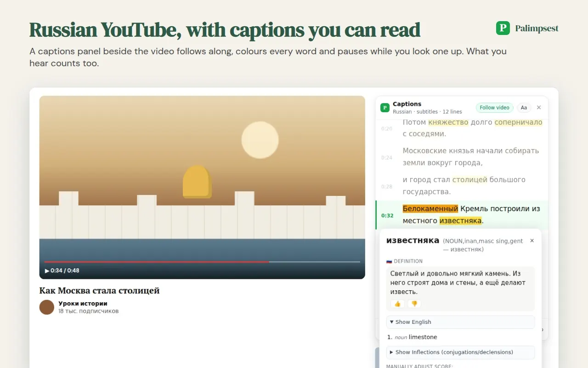Click the Palimpsest brand name
588x368 pixels.
537,29
